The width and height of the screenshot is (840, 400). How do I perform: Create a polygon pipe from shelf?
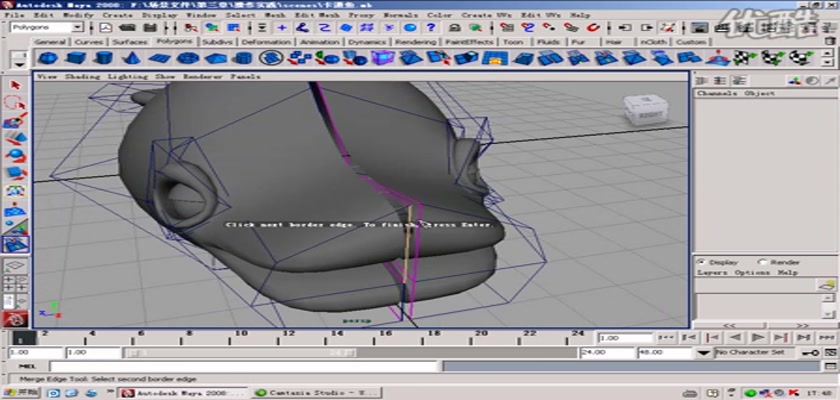click(244, 57)
